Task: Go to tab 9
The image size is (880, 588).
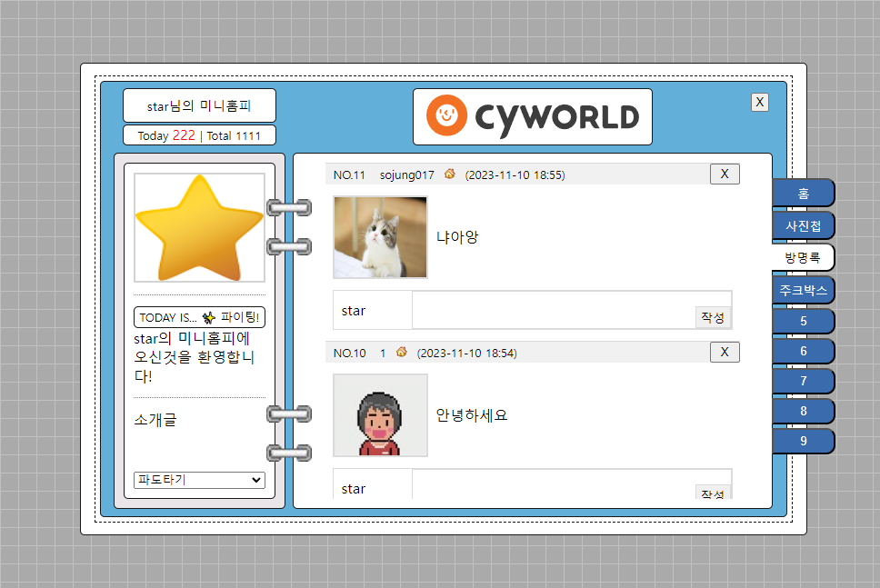Action: 803,441
